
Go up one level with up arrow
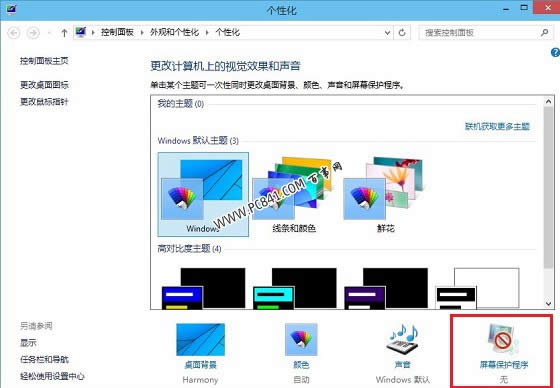[64, 33]
